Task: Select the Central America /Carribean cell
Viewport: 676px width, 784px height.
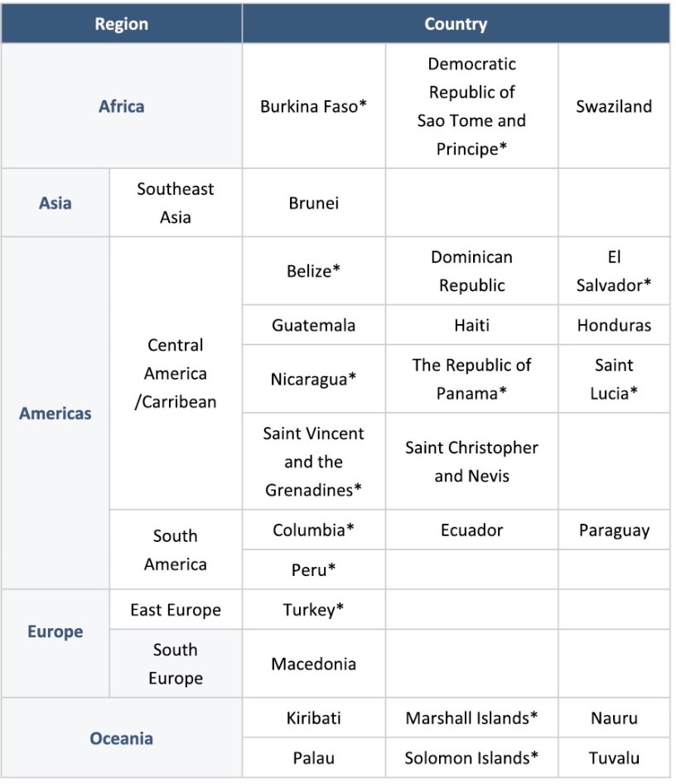Action: pyautogui.click(x=175, y=373)
